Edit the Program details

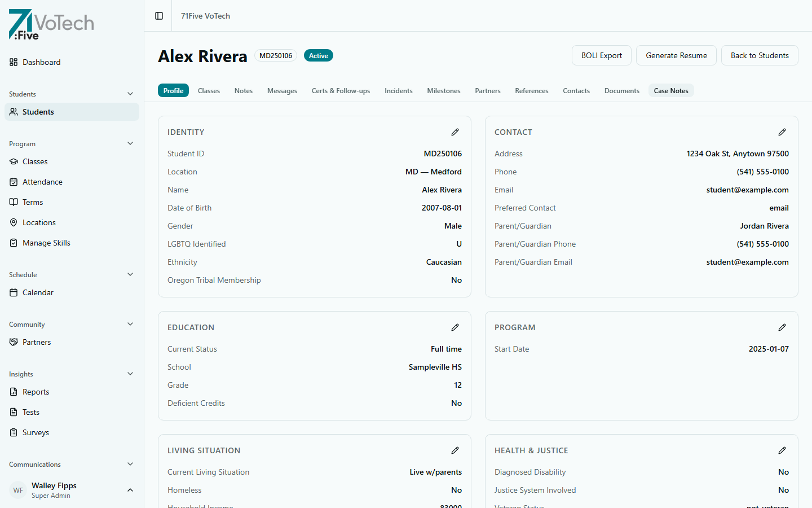pyautogui.click(x=782, y=327)
